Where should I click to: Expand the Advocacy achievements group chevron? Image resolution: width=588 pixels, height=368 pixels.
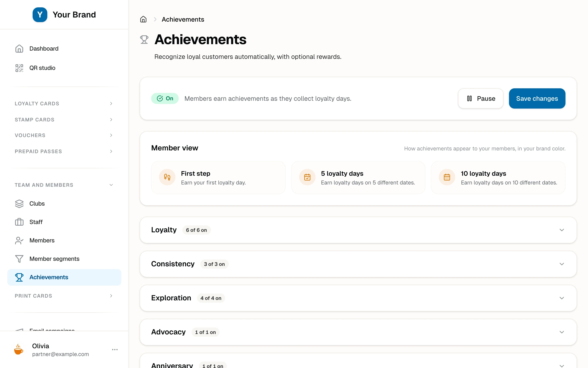562,332
